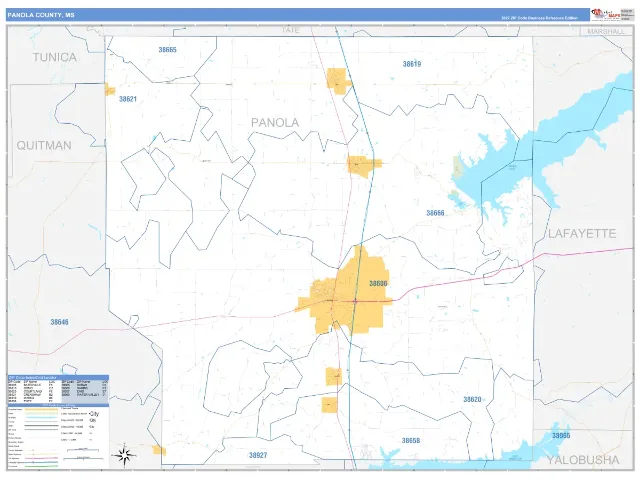Click the PANOLA county name label
This screenshot has width=640, height=480.
(x=275, y=122)
